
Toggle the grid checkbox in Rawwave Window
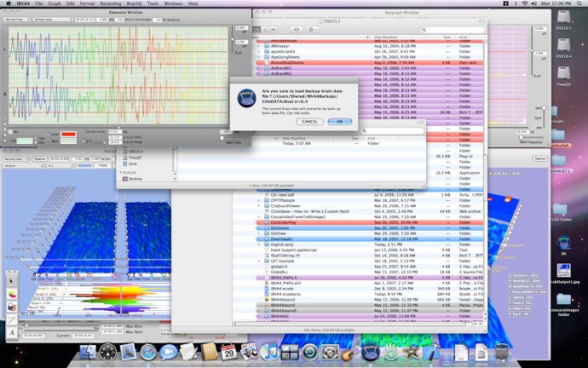[84, 141]
